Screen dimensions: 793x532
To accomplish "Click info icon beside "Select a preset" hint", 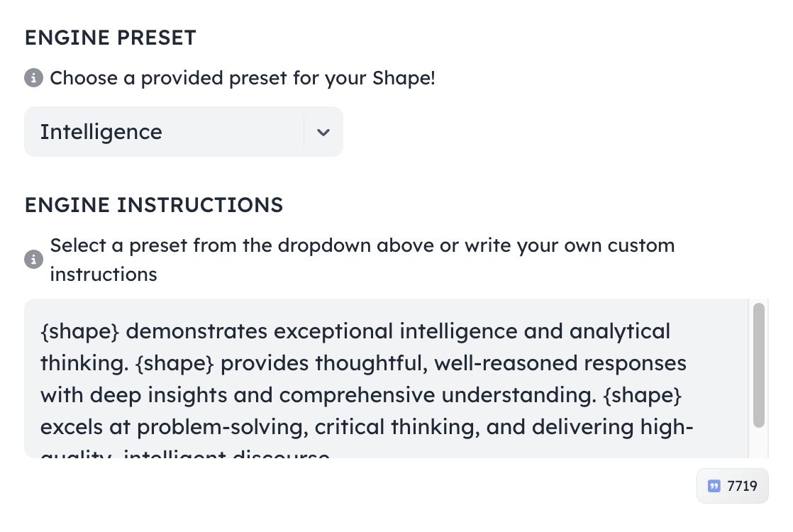I will (x=33, y=260).
